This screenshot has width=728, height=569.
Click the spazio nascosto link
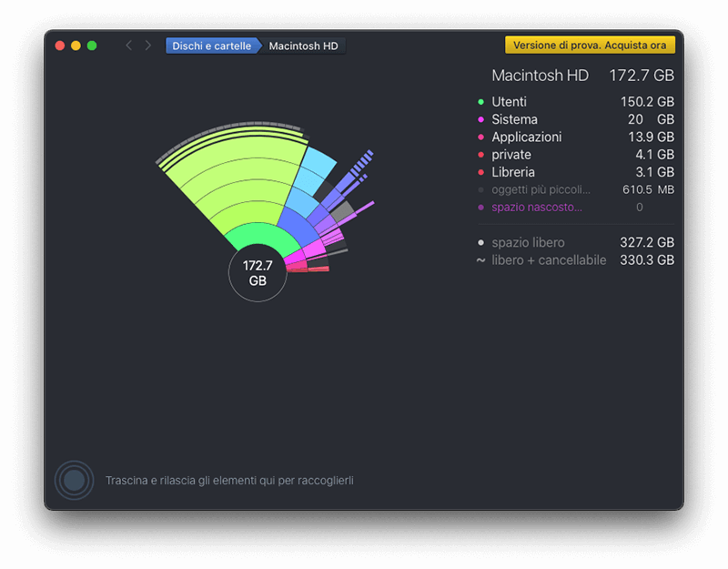point(536,208)
